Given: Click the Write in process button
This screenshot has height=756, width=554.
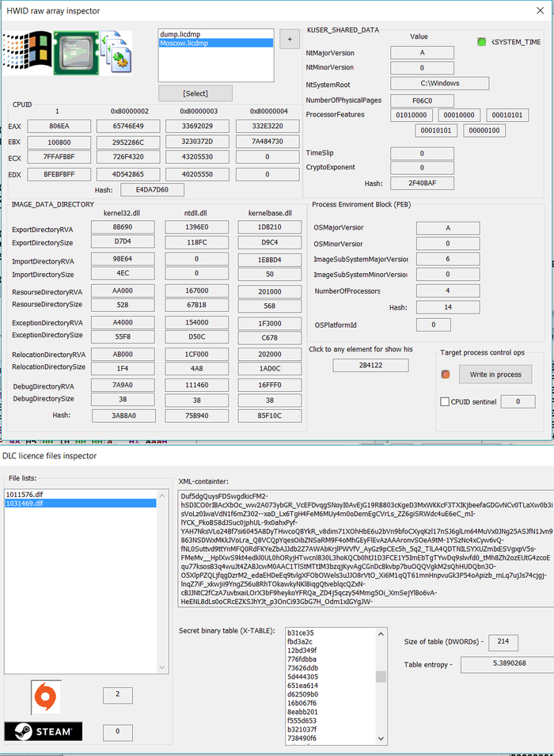Looking at the screenshot, I should (495, 374).
